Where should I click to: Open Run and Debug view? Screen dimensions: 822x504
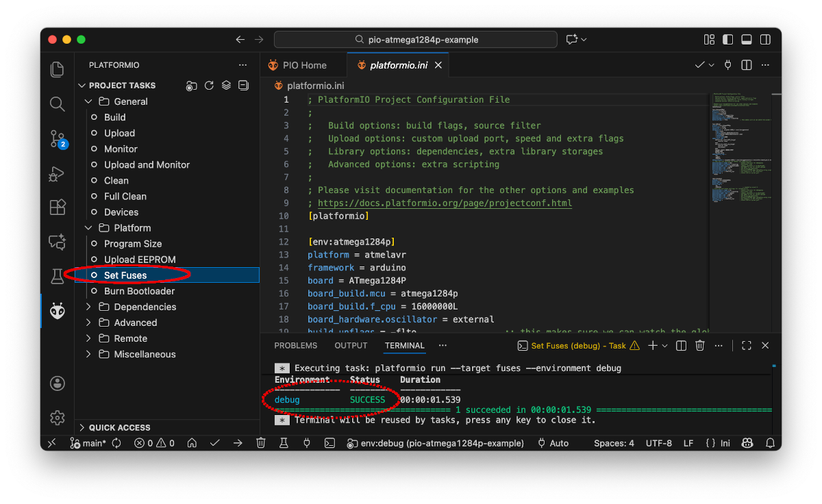click(x=58, y=174)
